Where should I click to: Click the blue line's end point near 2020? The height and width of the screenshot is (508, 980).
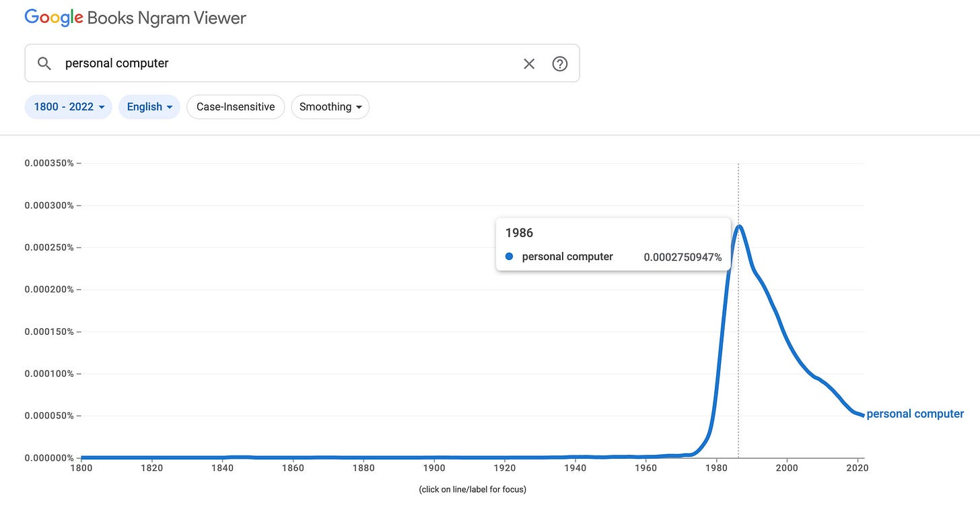click(x=862, y=415)
